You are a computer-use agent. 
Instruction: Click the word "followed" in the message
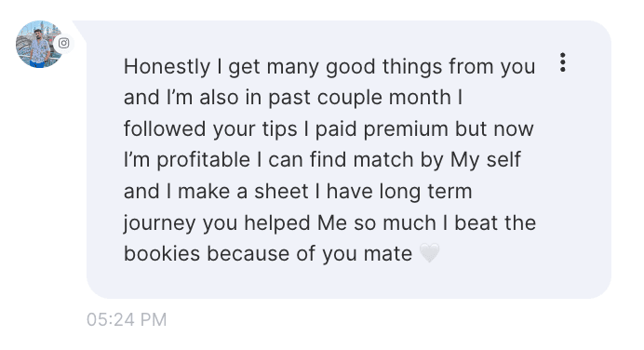[x=165, y=129]
